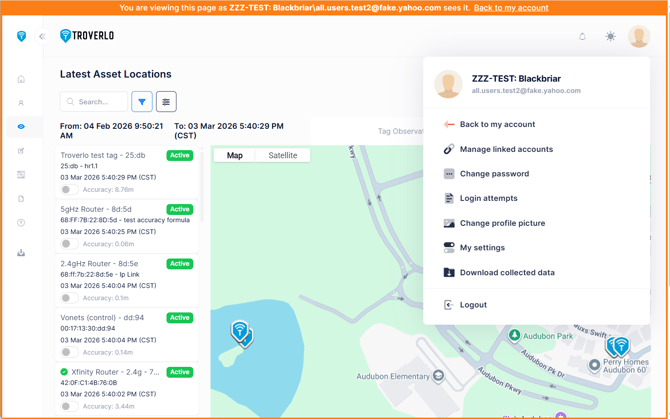This screenshot has width=670, height=419.
Task: Open the user avatar menu top right
Action: tap(638, 36)
